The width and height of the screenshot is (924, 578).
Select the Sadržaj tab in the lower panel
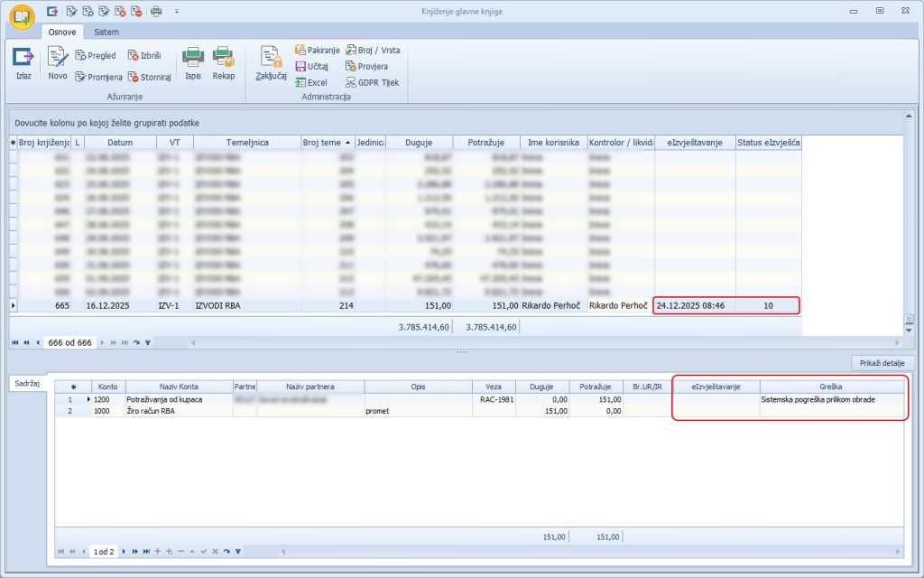coord(26,384)
